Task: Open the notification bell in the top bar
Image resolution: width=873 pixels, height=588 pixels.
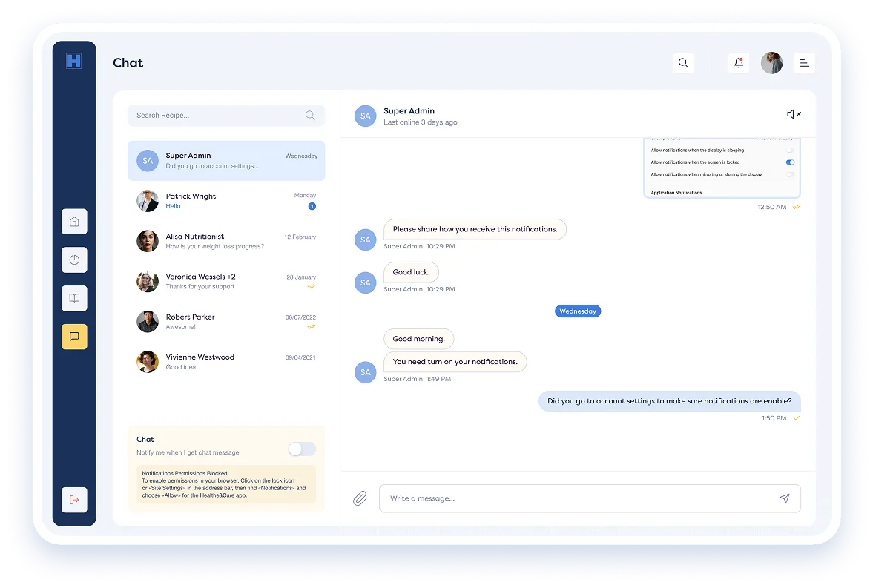Action: (x=739, y=63)
